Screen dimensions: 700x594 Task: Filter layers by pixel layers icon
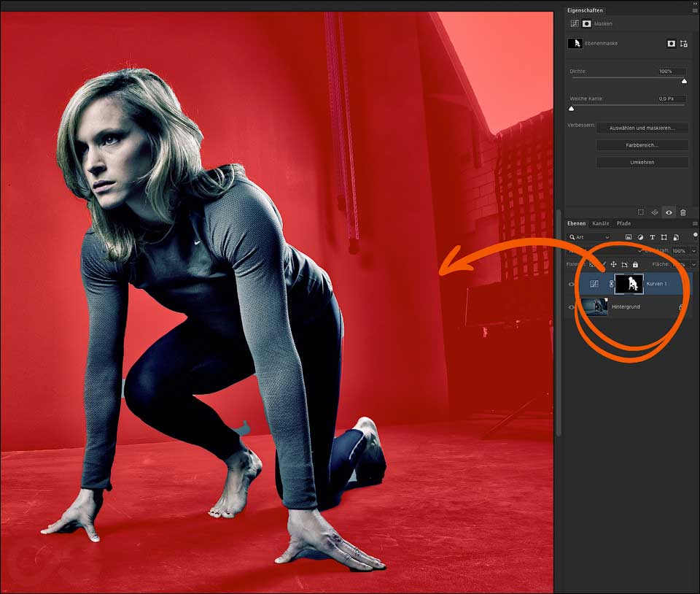click(628, 237)
